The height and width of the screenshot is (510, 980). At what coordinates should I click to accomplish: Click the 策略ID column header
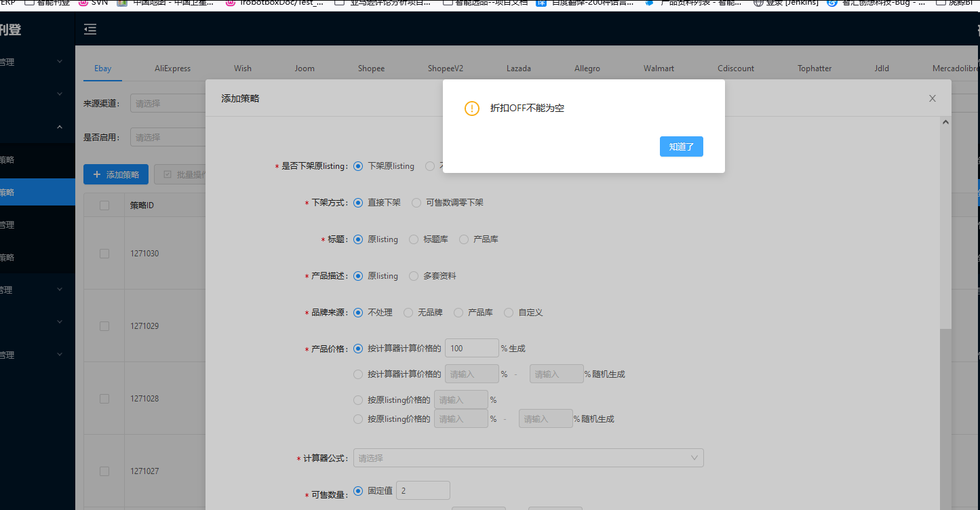coord(142,205)
